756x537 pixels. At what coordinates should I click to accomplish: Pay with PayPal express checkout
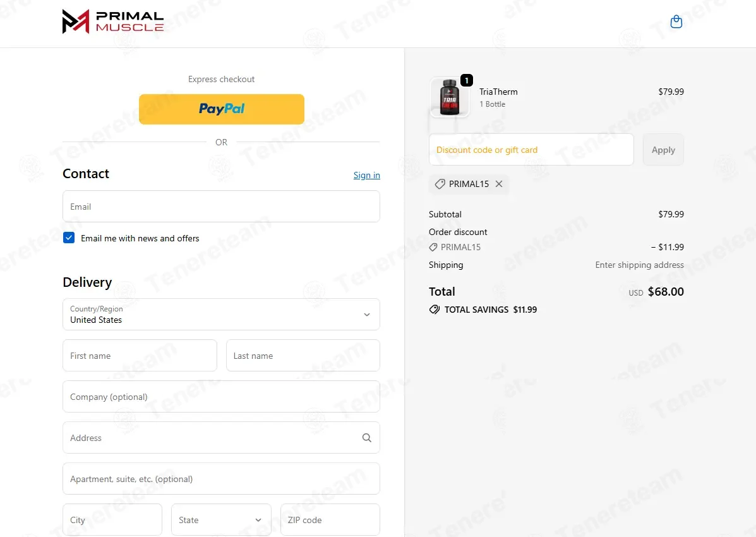click(221, 109)
